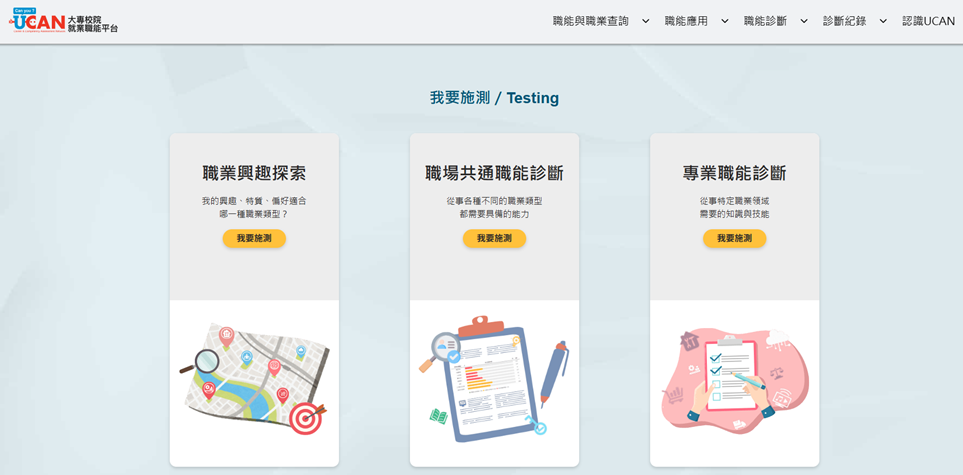
Task: Click the blue pen beside the clipboard
Action: [553, 374]
